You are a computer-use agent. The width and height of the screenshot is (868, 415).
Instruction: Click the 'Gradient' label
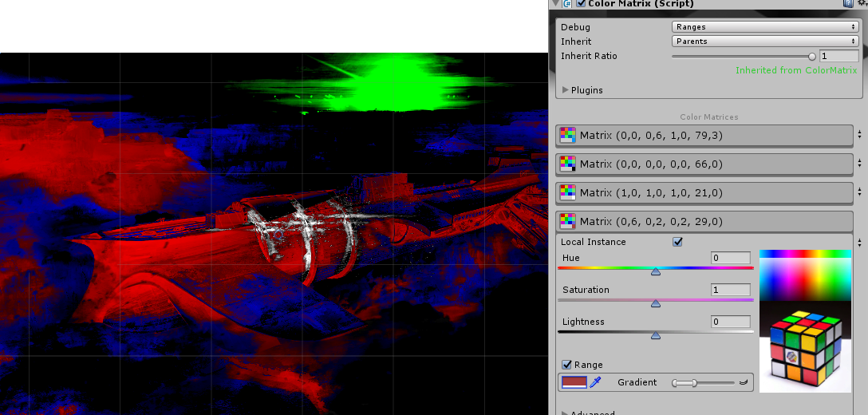637,382
